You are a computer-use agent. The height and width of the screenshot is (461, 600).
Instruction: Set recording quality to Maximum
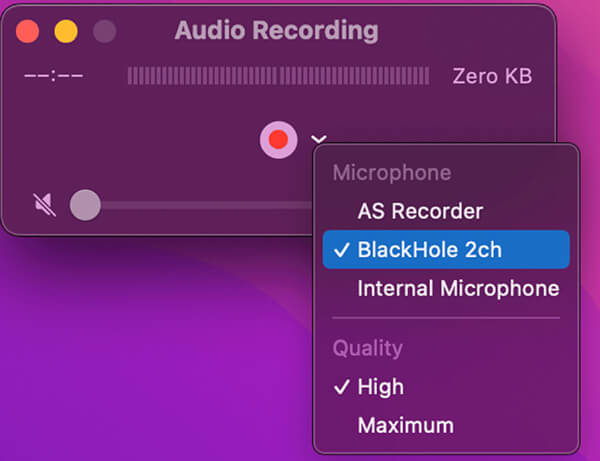pos(446,425)
